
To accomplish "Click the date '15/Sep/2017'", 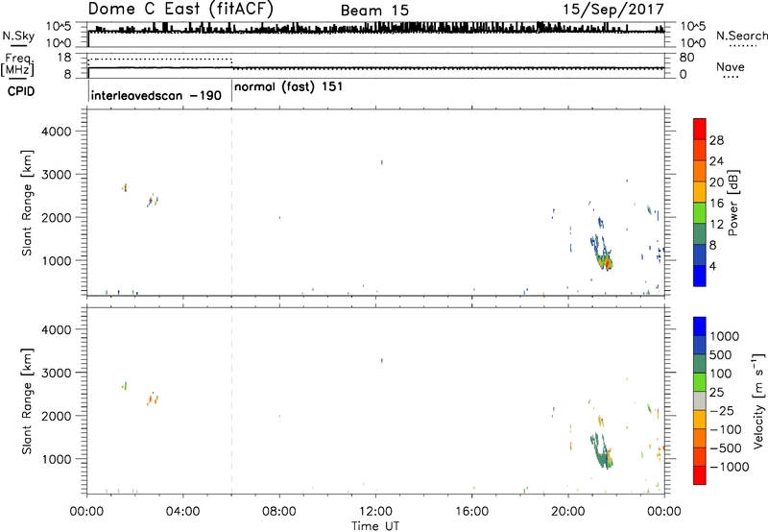I will click(613, 10).
